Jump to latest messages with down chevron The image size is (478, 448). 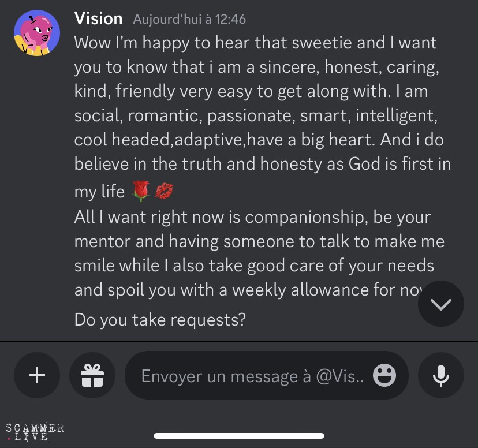(441, 304)
